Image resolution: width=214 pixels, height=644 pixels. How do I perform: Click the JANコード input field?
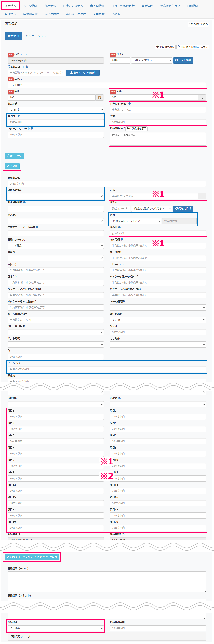pyautogui.click(x=55, y=122)
